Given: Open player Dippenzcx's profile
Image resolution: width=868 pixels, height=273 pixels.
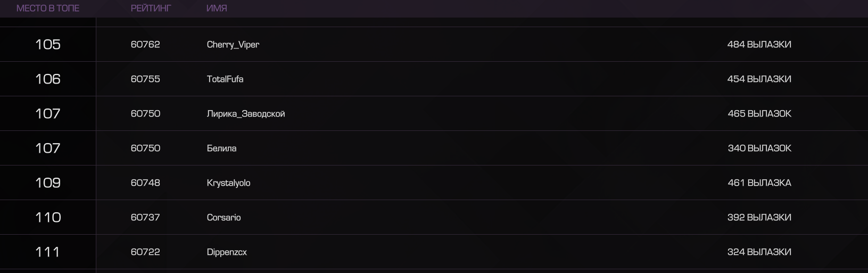Looking at the screenshot, I should click(227, 252).
